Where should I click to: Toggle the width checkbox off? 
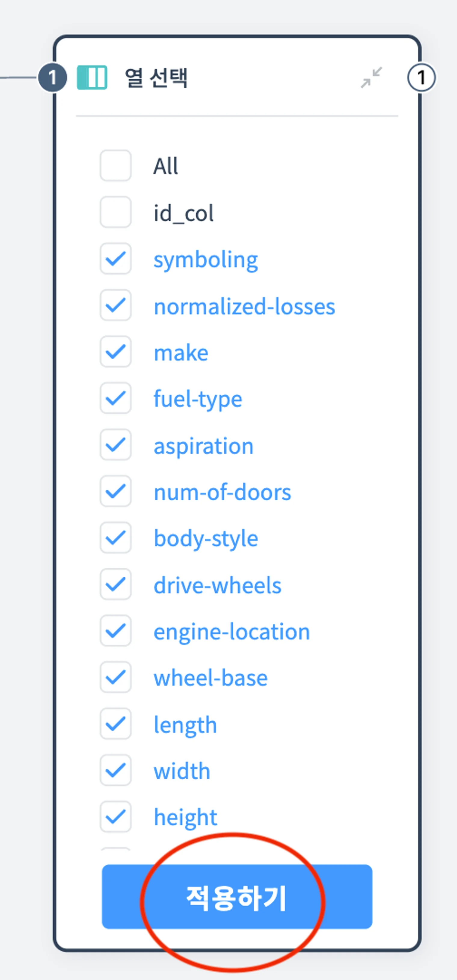(116, 771)
